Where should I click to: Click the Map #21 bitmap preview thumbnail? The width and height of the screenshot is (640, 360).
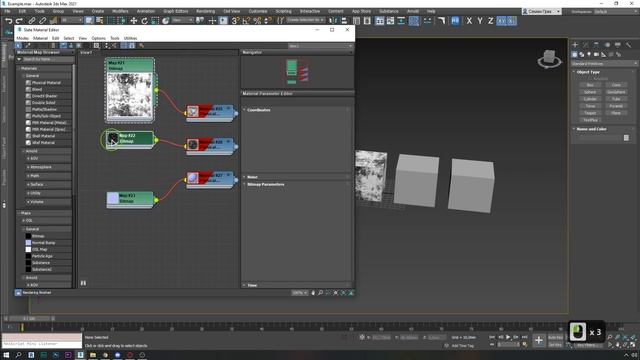pos(130,96)
